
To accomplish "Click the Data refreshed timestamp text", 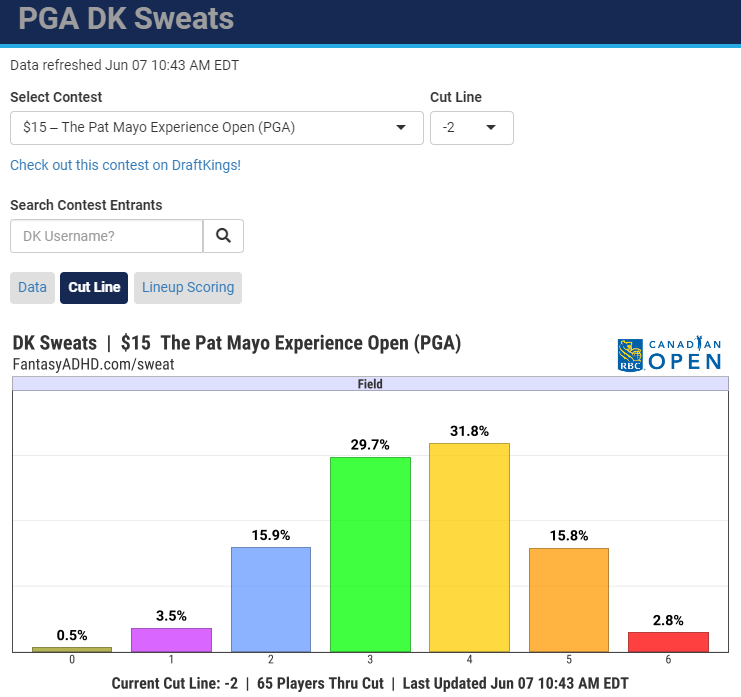I will [125, 65].
